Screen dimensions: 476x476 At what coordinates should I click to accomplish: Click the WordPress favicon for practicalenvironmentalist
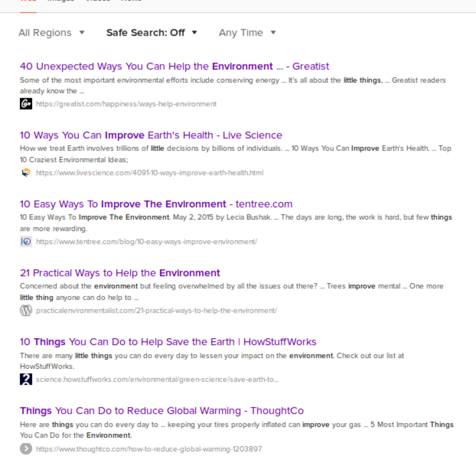pos(26,310)
